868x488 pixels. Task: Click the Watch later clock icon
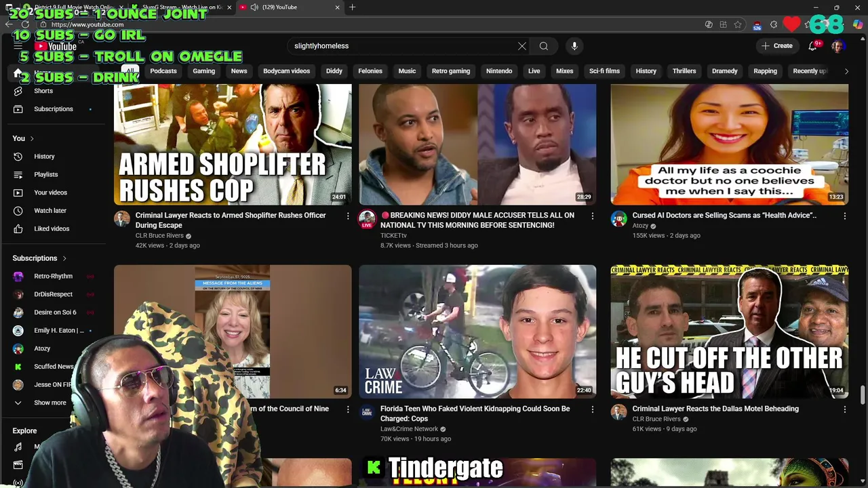pyautogui.click(x=18, y=211)
